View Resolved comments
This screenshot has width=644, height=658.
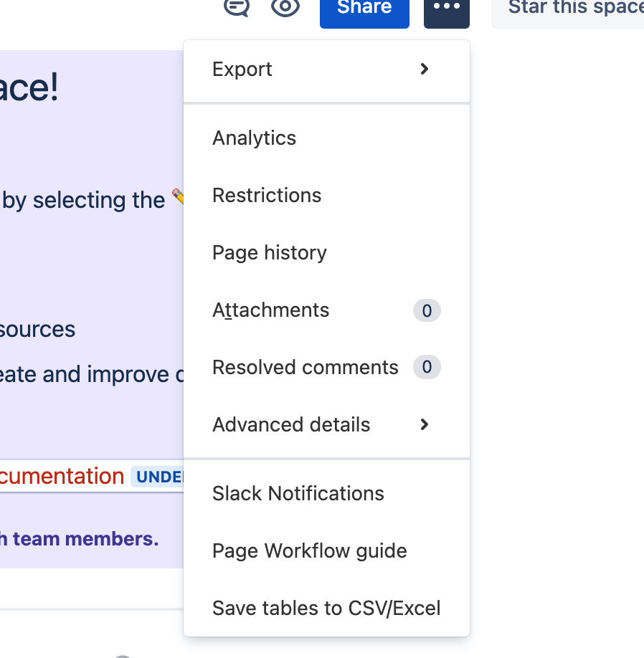[326, 367]
